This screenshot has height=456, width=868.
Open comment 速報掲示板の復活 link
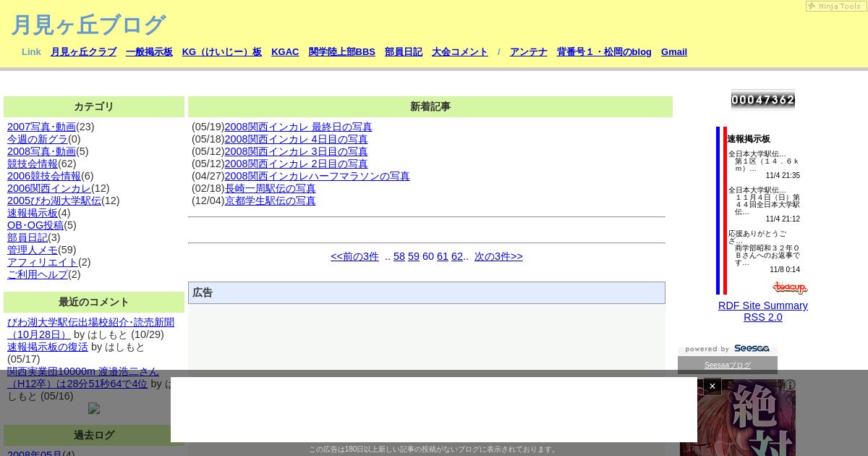[48, 347]
